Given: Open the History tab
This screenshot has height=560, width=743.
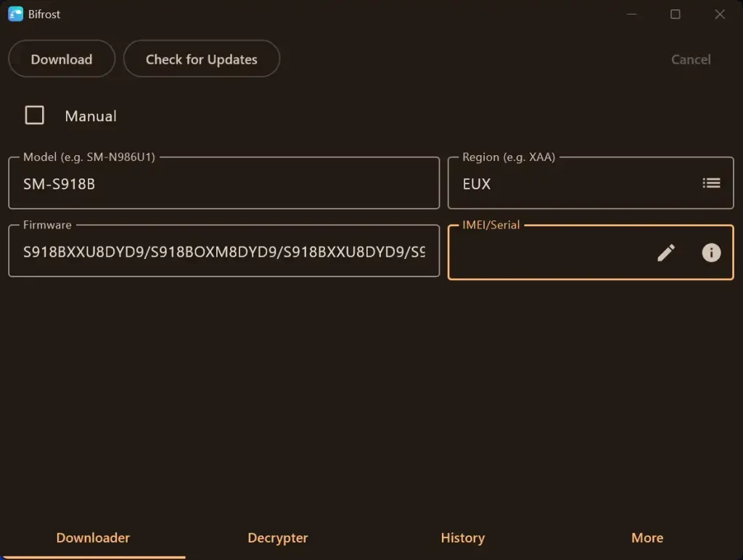Looking at the screenshot, I should point(462,538).
